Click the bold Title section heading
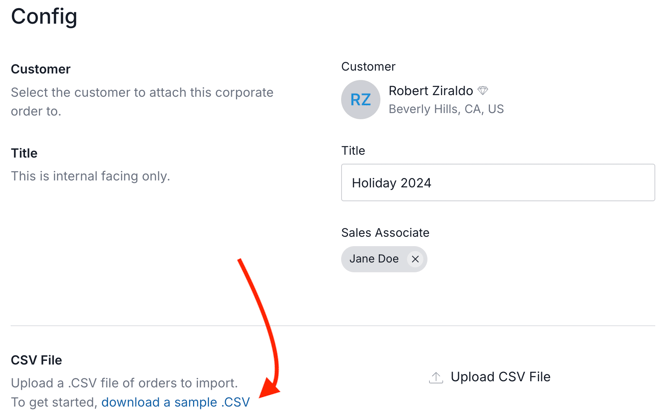Screen dimensions: 670x418 click(24, 153)
